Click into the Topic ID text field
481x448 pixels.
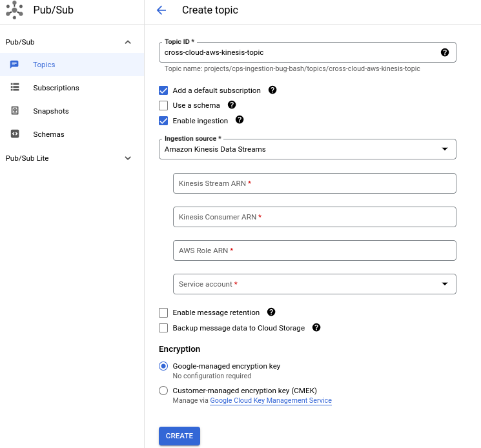tap(307, 52)
